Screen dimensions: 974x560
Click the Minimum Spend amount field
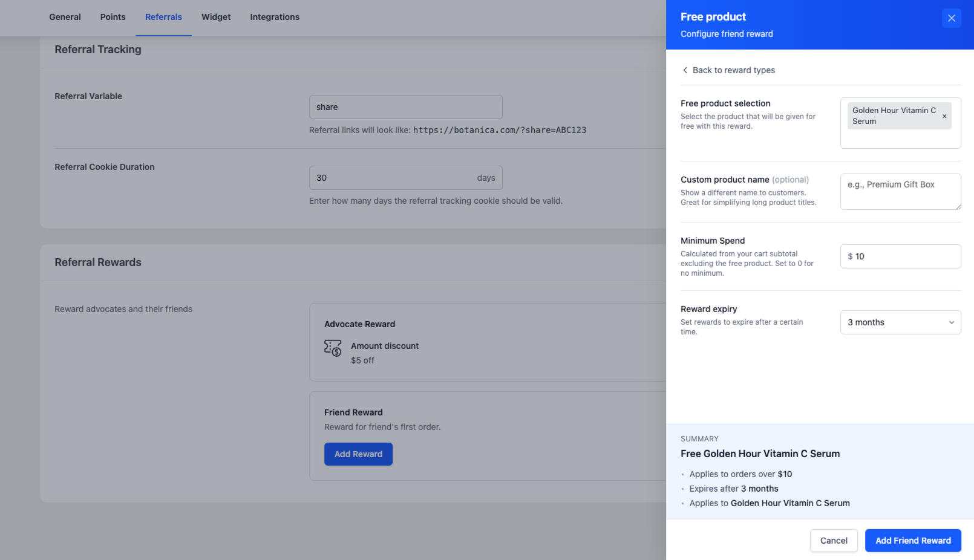point(906,256)
